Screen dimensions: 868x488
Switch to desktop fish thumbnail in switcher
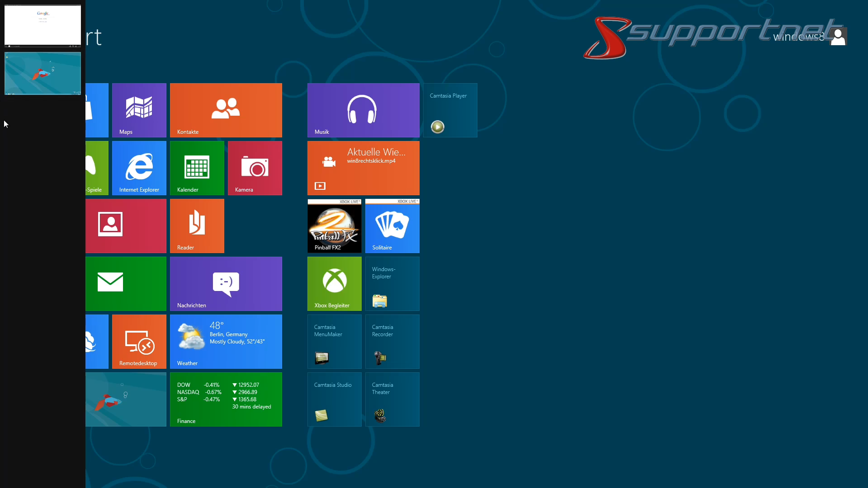pos(42,73)
